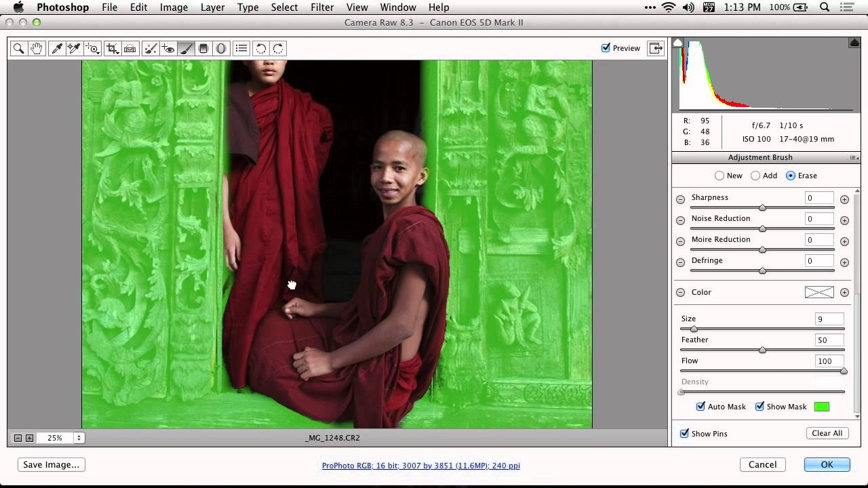The width and height of the screenshot is (868, 488).
Task: Select the Straighten tool
Action: click(130, 48)
